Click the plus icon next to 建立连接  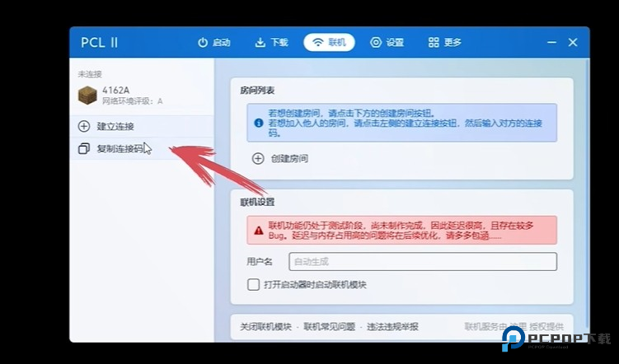click(84, 126)
